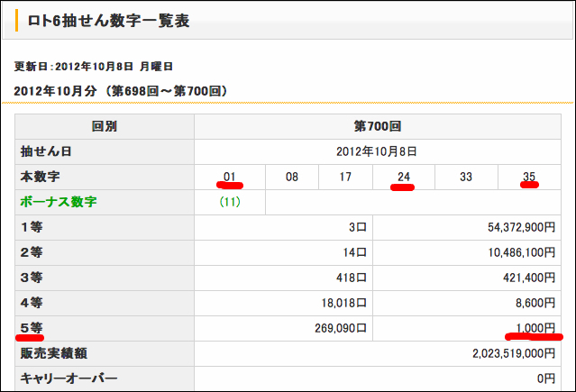Click the 抽せん日 row label

(x=46, y=151)
